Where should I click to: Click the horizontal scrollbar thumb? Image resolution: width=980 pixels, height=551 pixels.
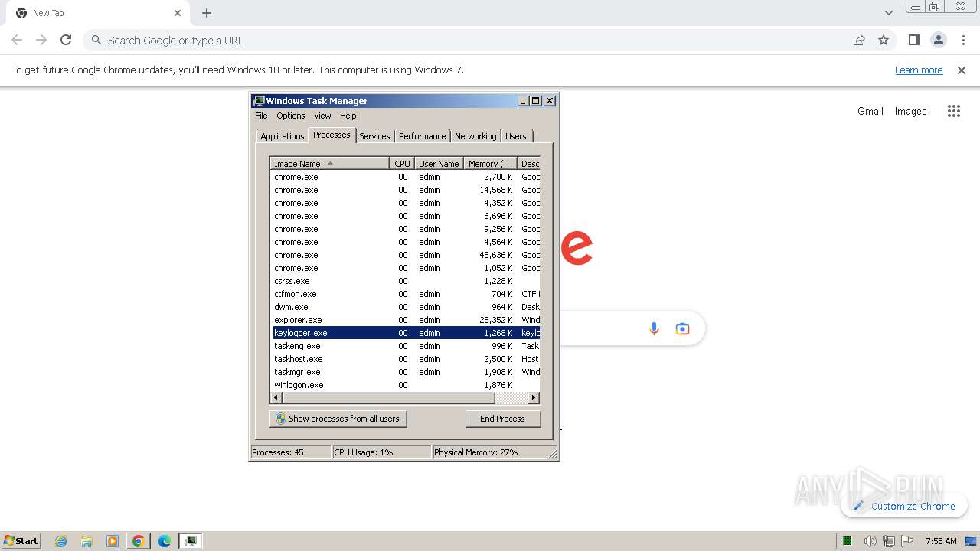pos(388,398)
